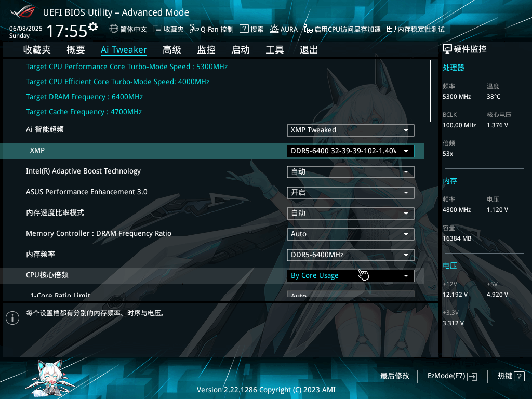
Task: Click the 1.120 V memory voltage value
Action: (497, 210)
